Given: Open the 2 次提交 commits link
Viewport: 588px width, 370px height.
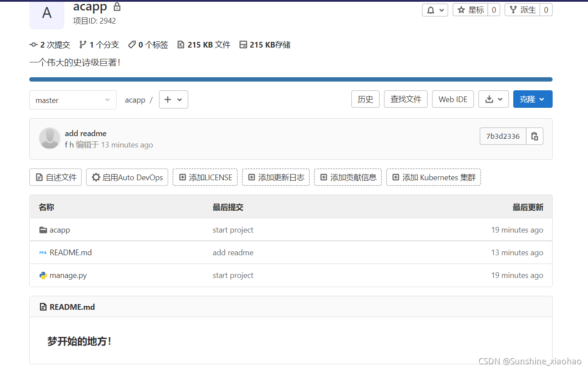Looking at the screenshot, I should click(50, 45).
